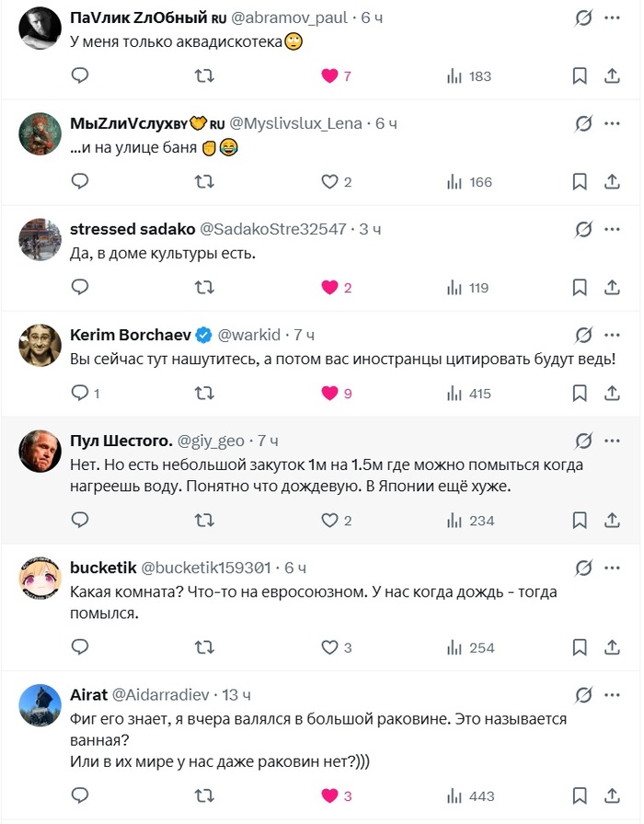Open the Kerim Borchaev display name
This screenshot has height=824, width=644.
(x=131, y=335)
